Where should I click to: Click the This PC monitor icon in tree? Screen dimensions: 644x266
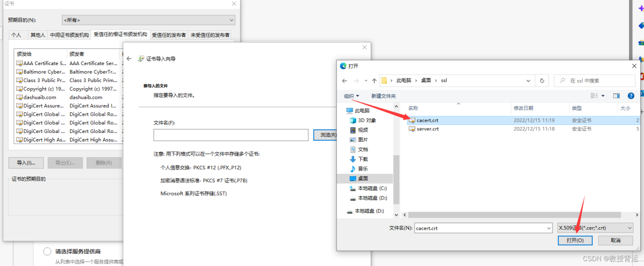pos(350,111)
